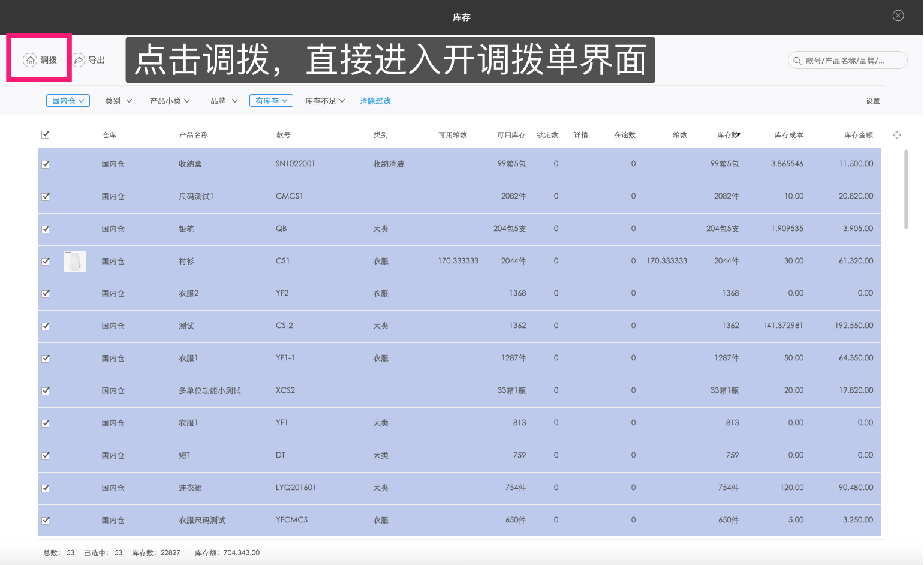Image resolution: width=924 pixels, height=565 pixels.
Task: Open the 产品小类 dropdown
Action: (x=170, y=100)
